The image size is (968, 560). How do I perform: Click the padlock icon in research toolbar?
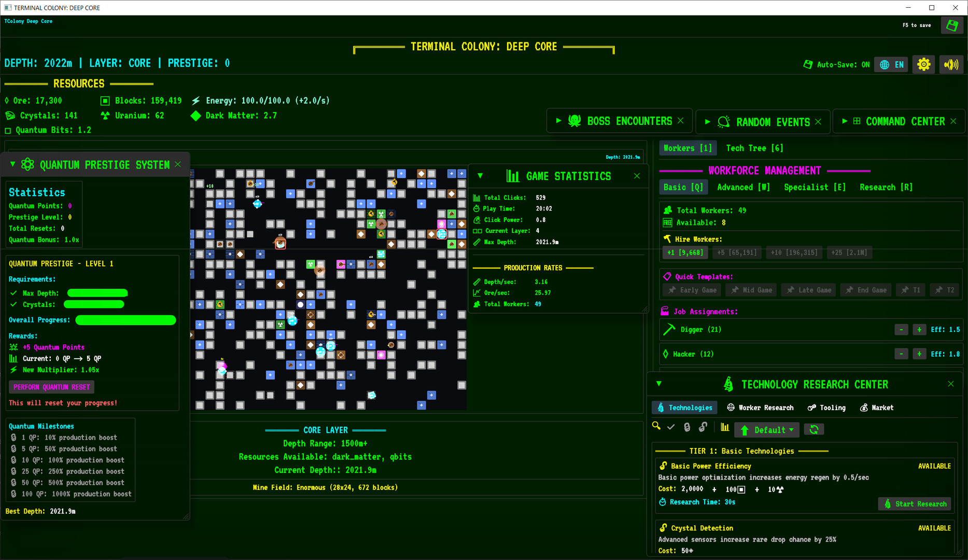pyautogui.click(x=688, y=427)
